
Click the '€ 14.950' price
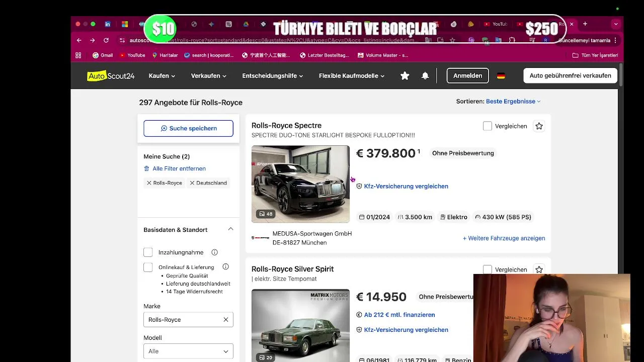pyautogui.click(x=381, y=297)
